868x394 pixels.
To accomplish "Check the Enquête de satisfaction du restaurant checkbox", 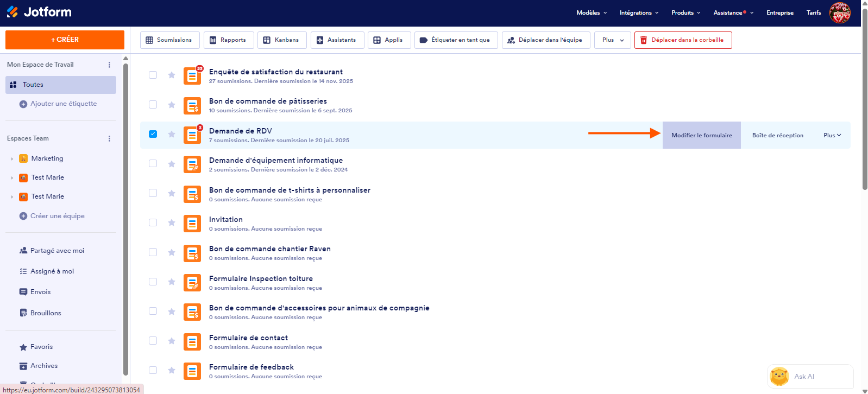I will tap(153, 75).
